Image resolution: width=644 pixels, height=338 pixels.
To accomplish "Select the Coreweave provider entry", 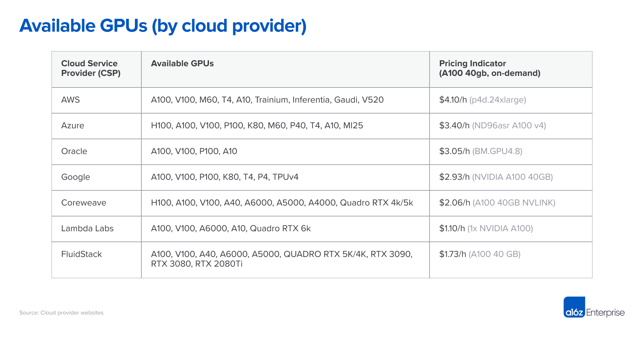I will pos(83,203).
